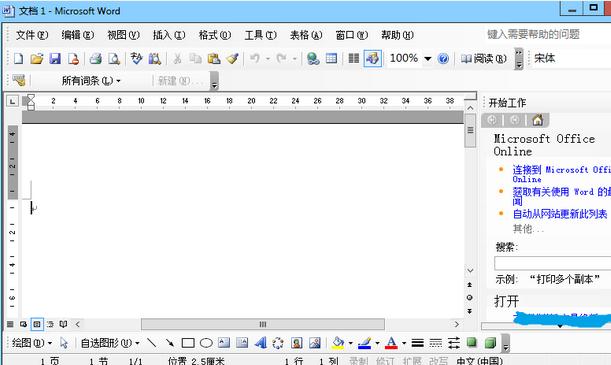Open the 帮助 menu
Screen dimensions: 611x365
pyautogui.click(x=397, y=35)
